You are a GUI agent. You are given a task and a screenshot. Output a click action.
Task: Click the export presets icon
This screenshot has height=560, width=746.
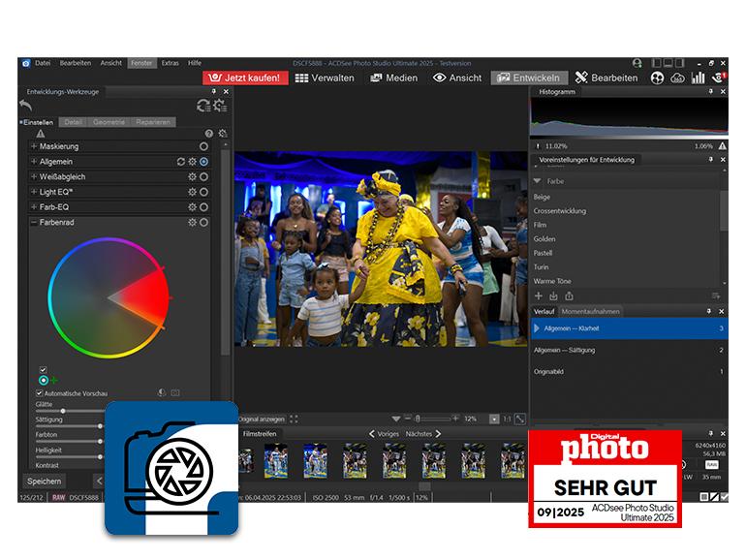569,296
